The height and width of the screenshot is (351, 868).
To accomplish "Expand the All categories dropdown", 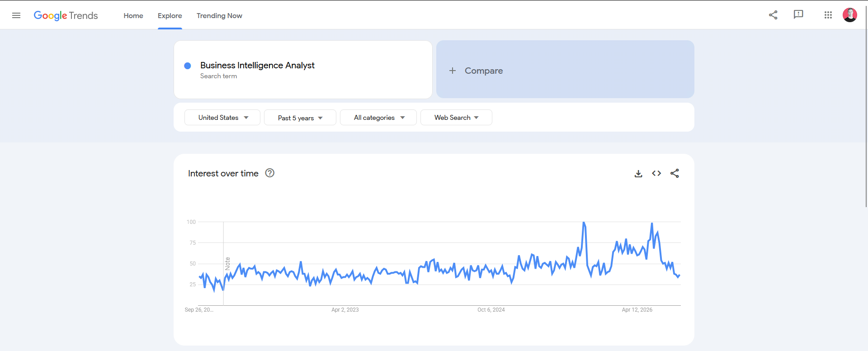I will pyautogui.click(x=378, y=118).
